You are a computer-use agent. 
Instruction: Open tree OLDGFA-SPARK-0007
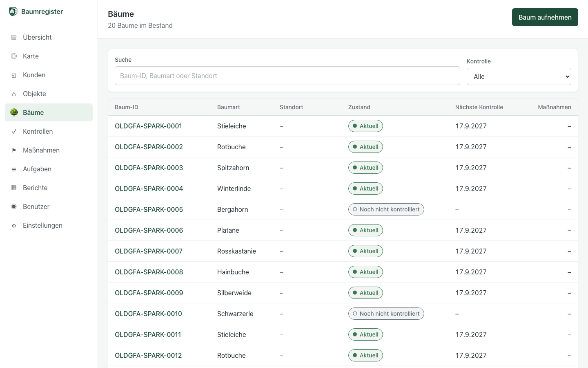(x=149, y=251)
